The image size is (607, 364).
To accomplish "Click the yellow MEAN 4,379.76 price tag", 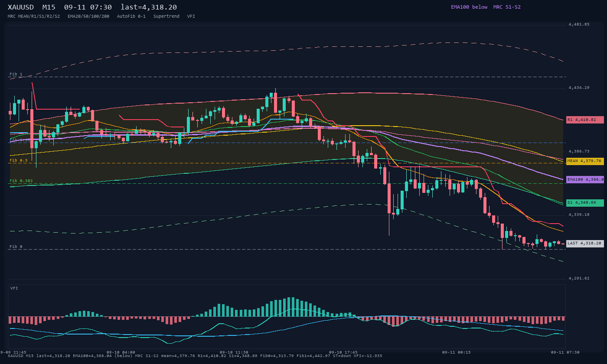I will click(585, 161).
